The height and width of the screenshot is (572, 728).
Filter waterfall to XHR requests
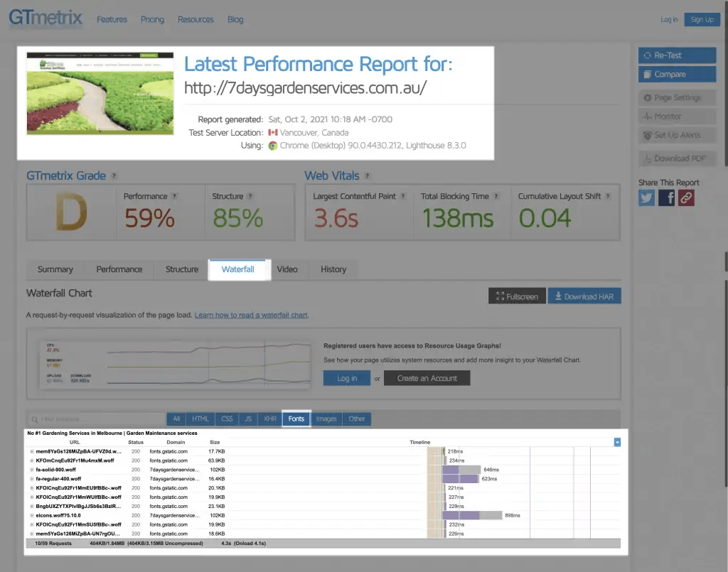tap(270, 419)
